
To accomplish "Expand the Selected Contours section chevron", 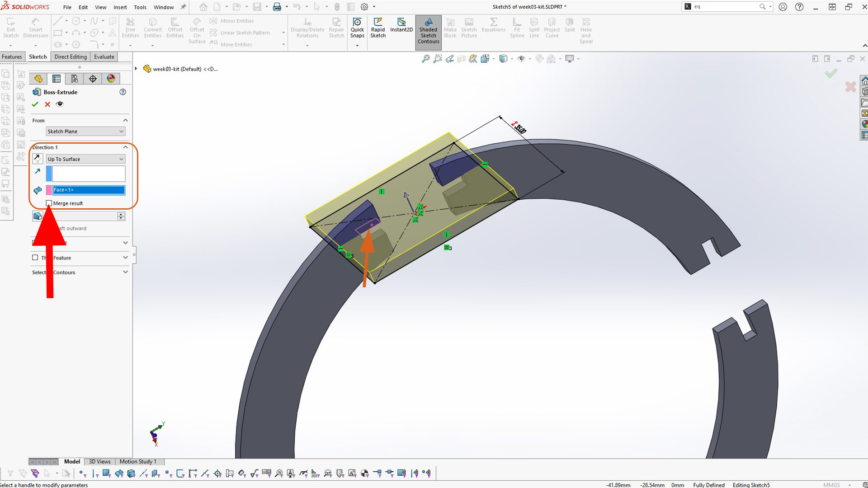I will pos(125,272).
